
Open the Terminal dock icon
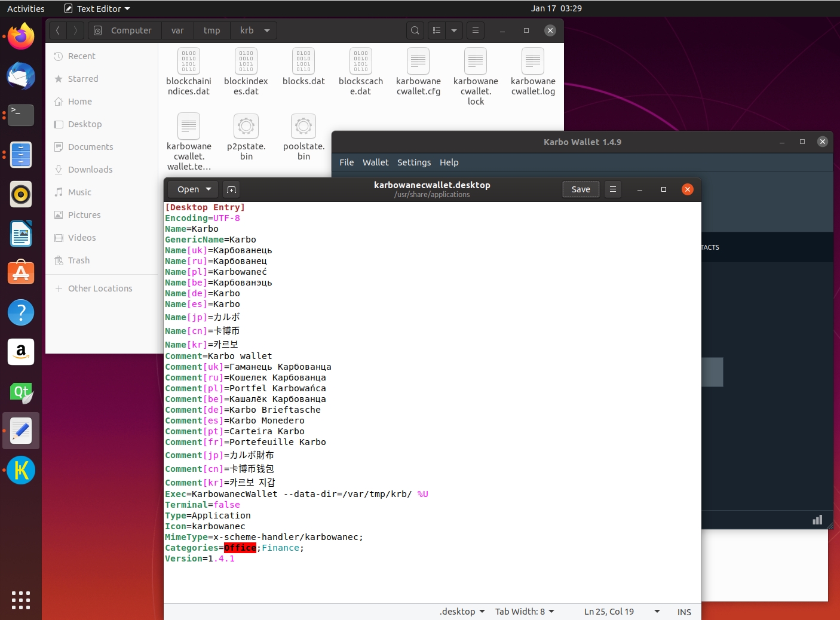[21, 115]
